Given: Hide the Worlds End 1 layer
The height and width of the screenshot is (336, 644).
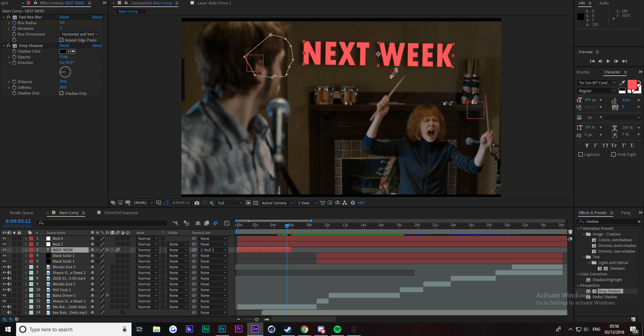Looking at the screenshot, I should (x=4, y=284).
